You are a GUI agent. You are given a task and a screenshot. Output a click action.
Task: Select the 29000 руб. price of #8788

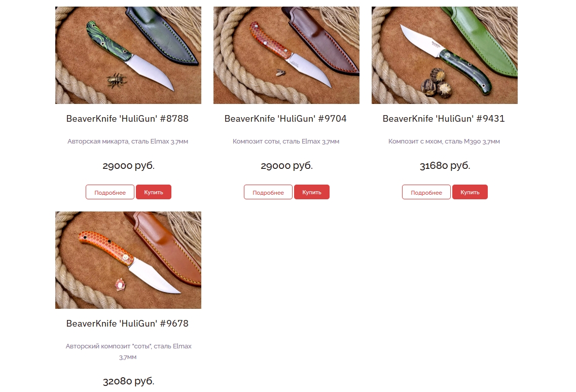(x=129, y=166)
